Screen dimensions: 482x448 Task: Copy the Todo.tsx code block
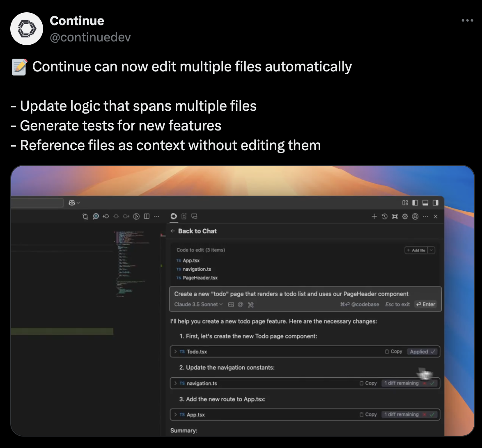click(394, 352)
